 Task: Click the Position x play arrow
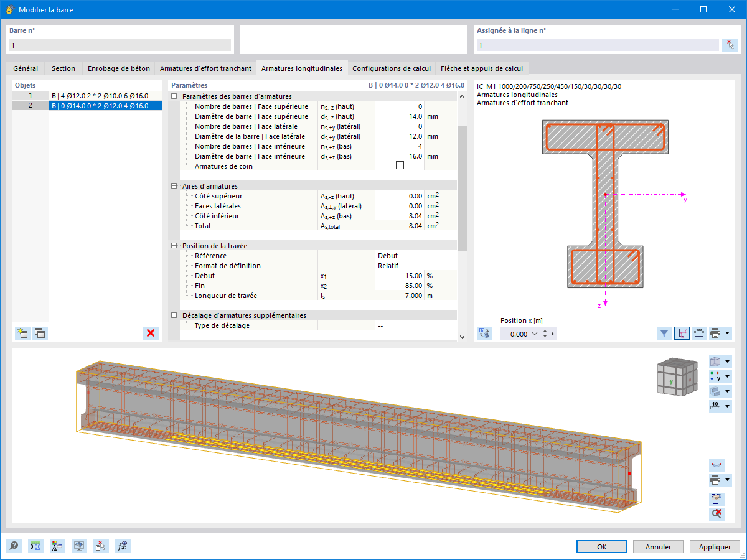pyautogui.click(x=553, y=334)
